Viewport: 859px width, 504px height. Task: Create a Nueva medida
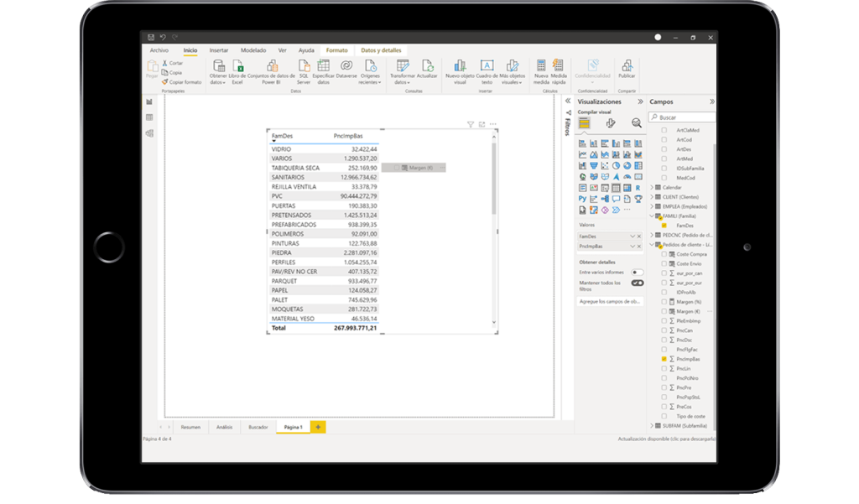541,68
